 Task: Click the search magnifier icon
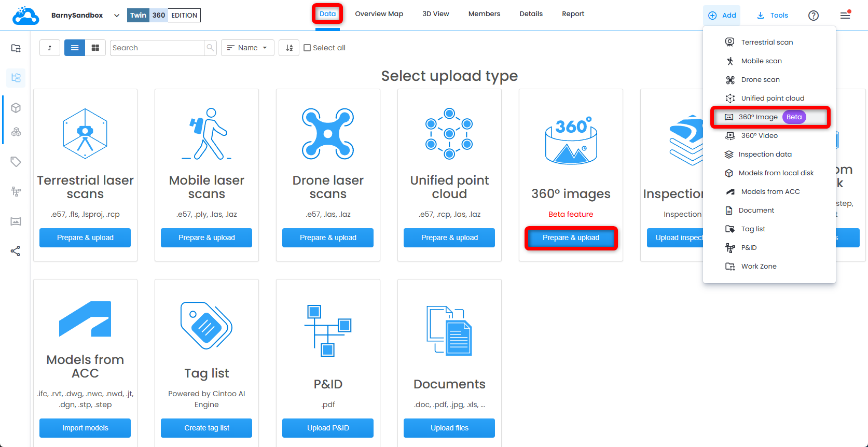210,48
